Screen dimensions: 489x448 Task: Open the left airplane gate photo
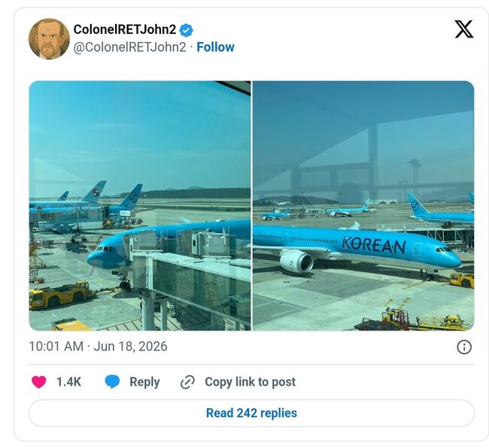pyautogui.click(x=140, y=206)
